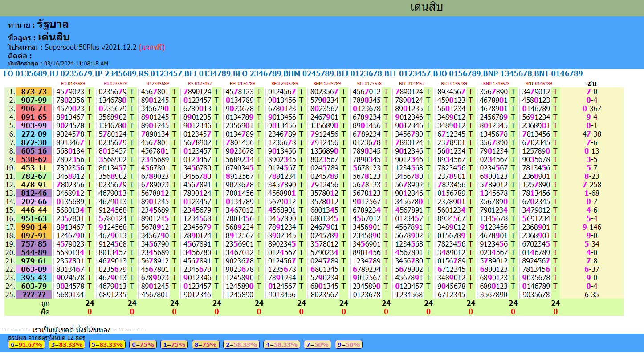Click the 202-66 result cell

pyautogui.click(x=34, y=202)
